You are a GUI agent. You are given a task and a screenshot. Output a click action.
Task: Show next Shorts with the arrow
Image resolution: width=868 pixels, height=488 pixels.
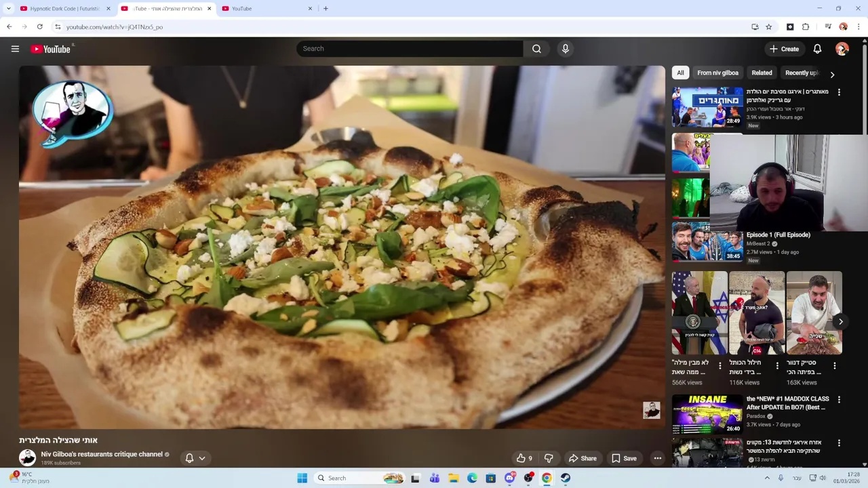click(840, 322)
